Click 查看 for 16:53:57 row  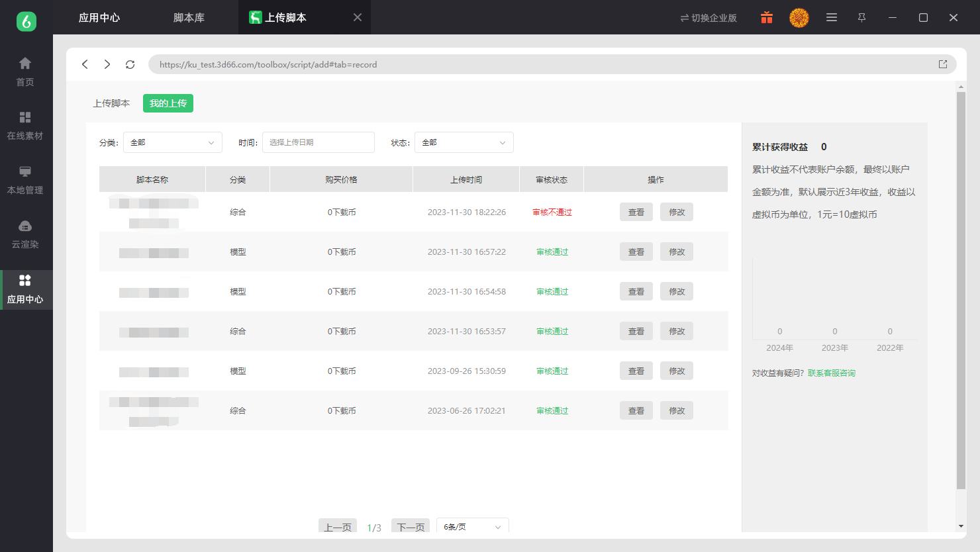pyautogui.click(x=636, y=331)
